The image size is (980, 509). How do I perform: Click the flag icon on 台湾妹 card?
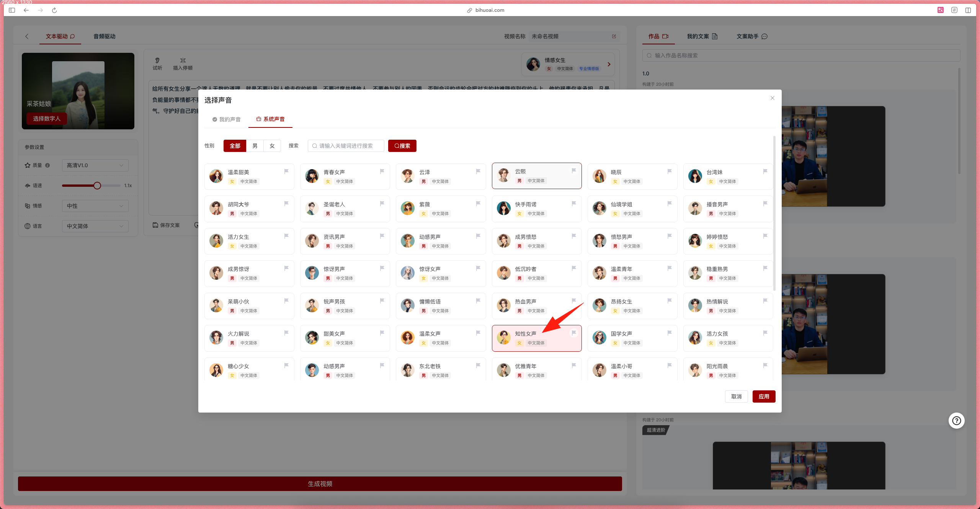point(765,171)
